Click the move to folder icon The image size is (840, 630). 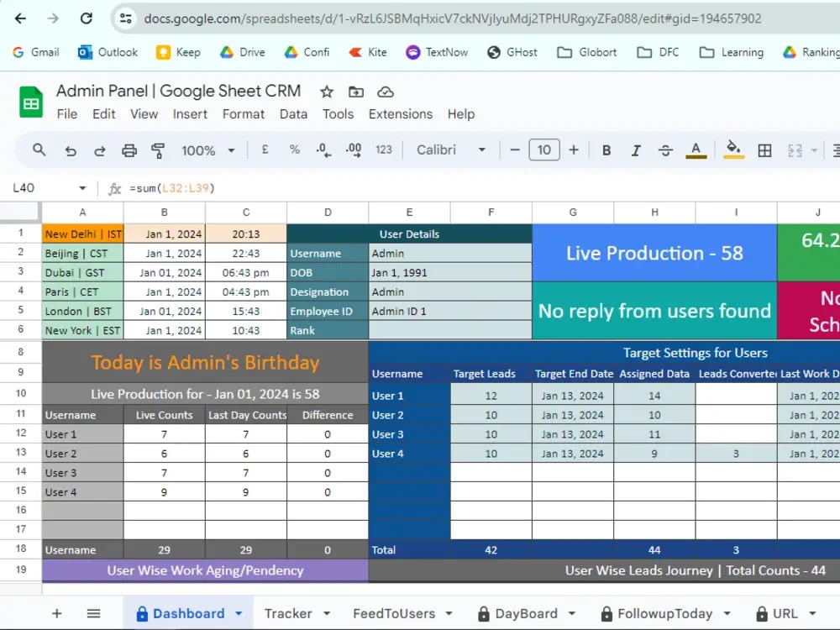coord(355,92)
